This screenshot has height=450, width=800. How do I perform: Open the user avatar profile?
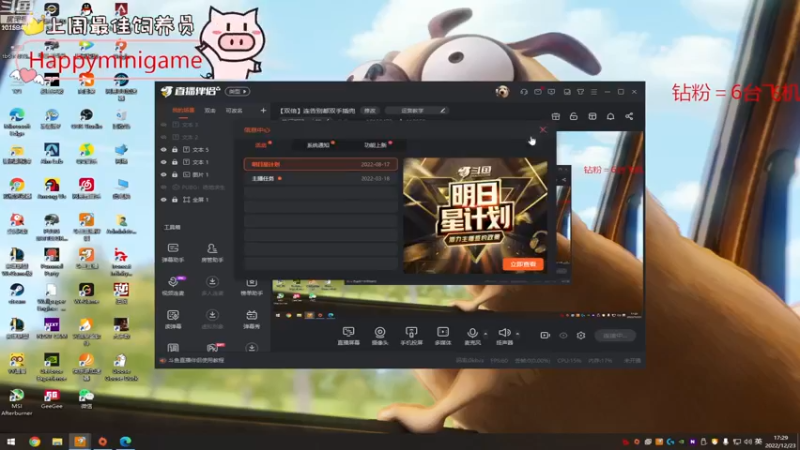502,91
